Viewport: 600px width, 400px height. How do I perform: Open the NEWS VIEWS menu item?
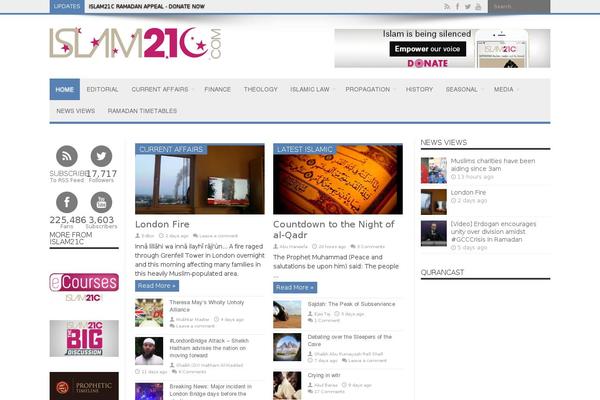point(76,111)
